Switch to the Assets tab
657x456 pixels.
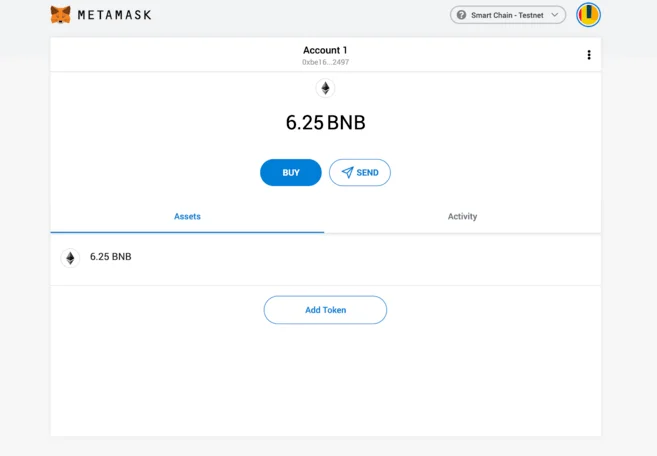tap(187, 216)
